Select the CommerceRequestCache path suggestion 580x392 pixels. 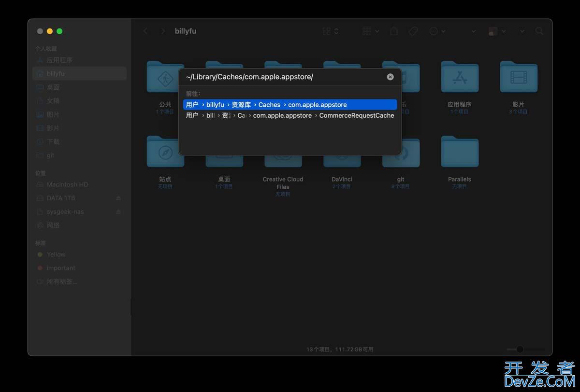(x=290, y=115)
